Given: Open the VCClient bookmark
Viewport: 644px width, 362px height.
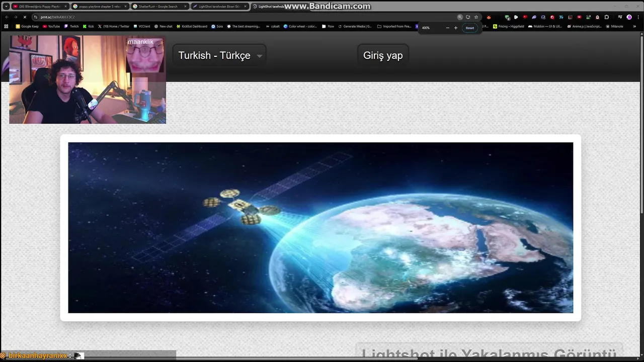Looking at the screenshot, I should tap(142, 26).
